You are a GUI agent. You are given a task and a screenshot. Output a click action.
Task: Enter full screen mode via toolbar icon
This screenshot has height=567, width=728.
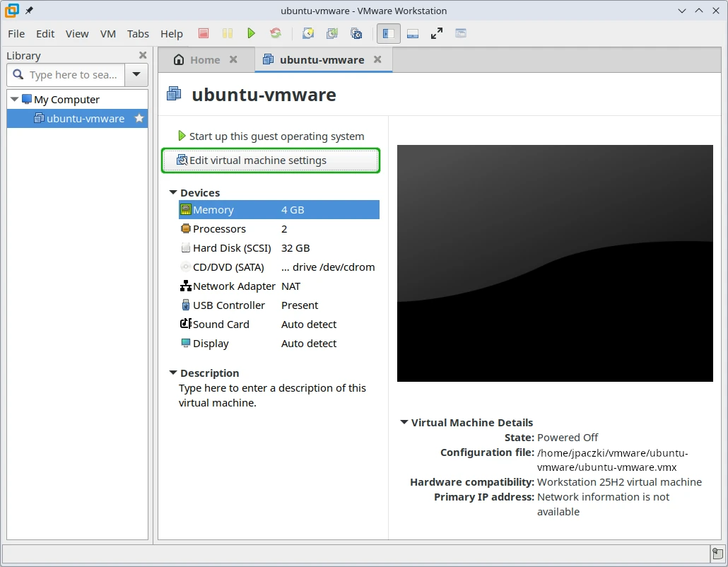pos(437,33)
